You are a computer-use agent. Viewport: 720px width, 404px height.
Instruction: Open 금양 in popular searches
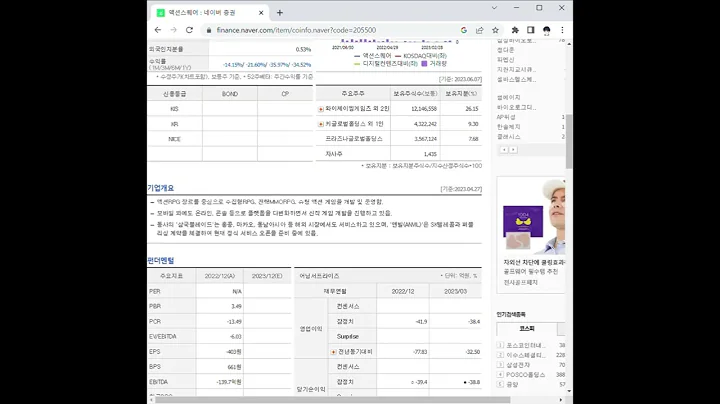point(512,385)
